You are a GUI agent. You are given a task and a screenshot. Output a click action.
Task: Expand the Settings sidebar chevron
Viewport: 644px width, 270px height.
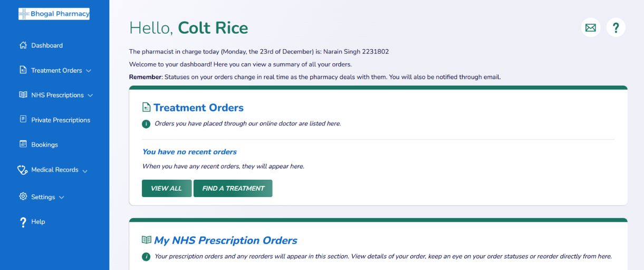click(62, 198)
